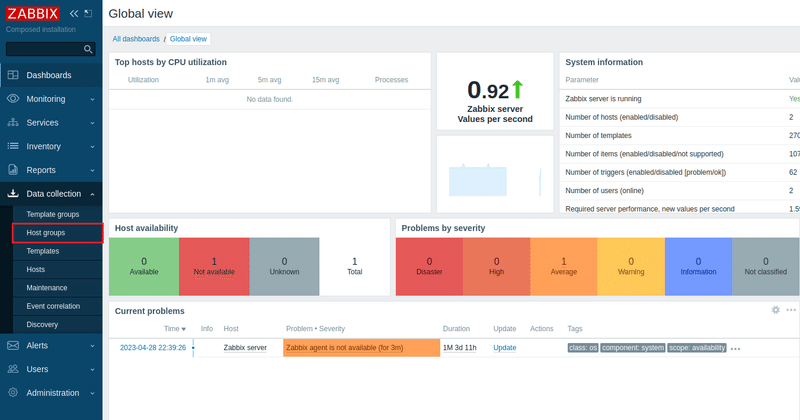Go to All dashboards breadcrumb

(x=136, y=39)
